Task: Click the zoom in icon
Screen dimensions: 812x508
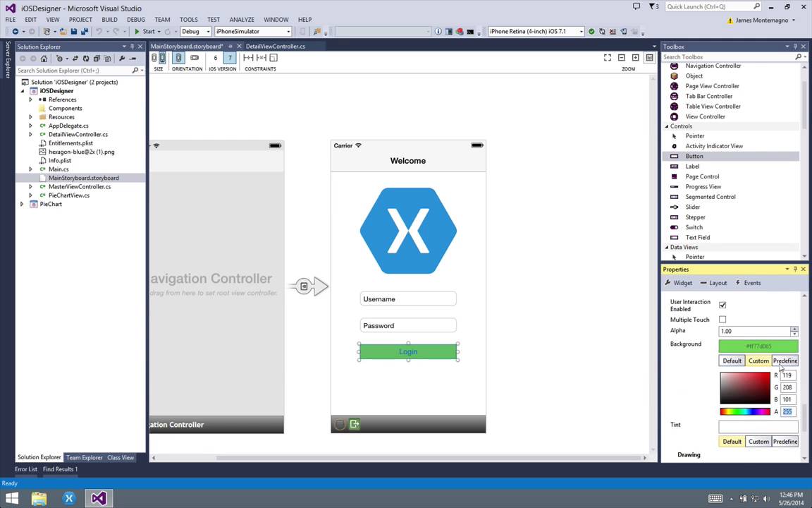Action: point(635,58)
